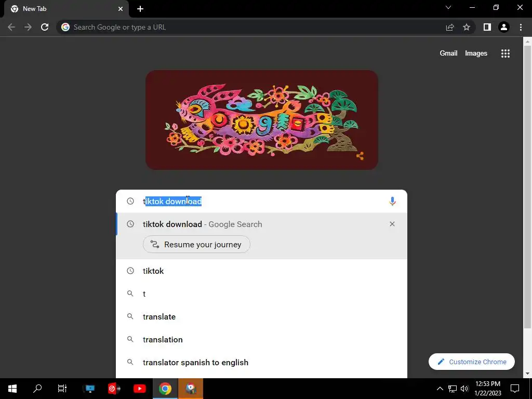
Task: Open the tab search chevron
Action: click(448, 7)
